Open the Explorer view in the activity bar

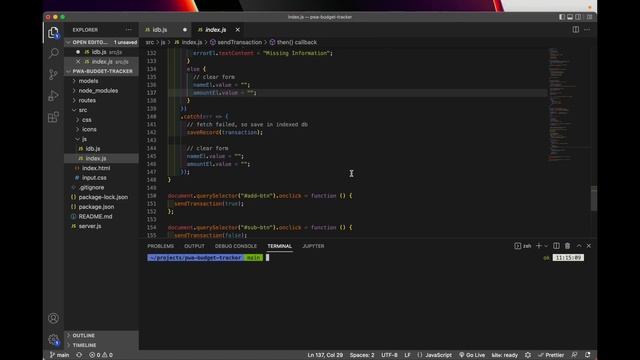[x=53, y=33]
